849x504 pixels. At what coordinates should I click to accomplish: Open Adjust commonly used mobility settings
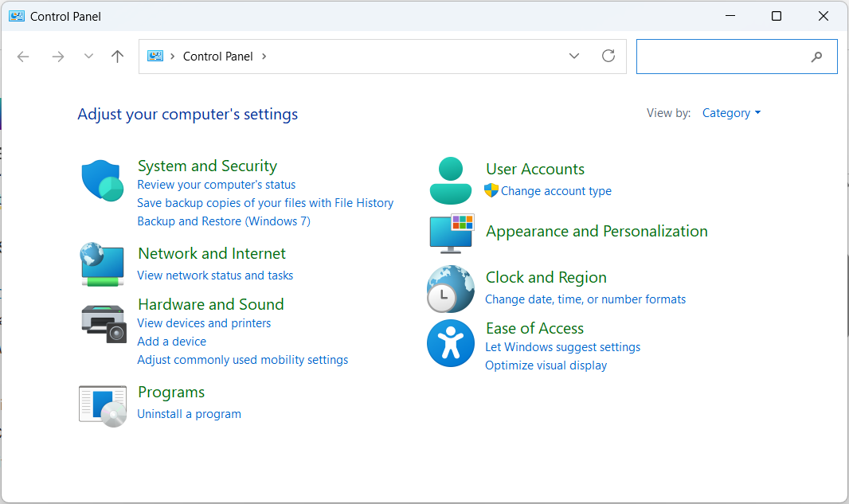pyautogui.click(x=243, y=360)
